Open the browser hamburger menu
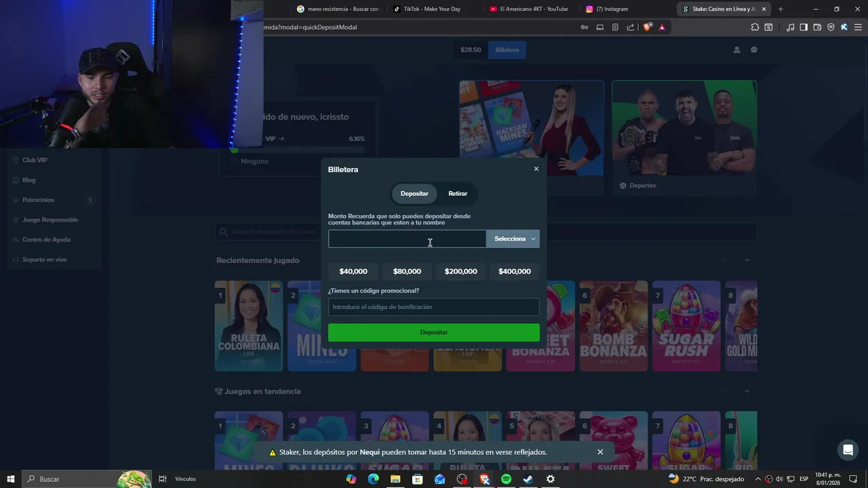Screen dimensions: 868x488 coord(858,27)
